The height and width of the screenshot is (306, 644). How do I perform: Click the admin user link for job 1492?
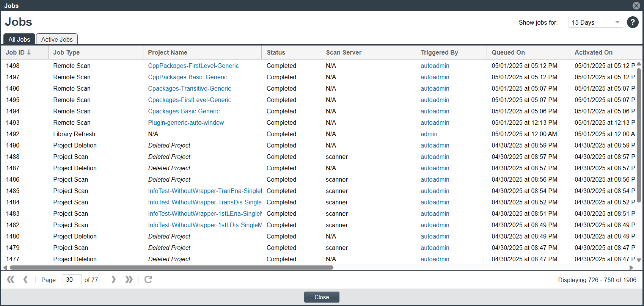(x=429, y=134)
